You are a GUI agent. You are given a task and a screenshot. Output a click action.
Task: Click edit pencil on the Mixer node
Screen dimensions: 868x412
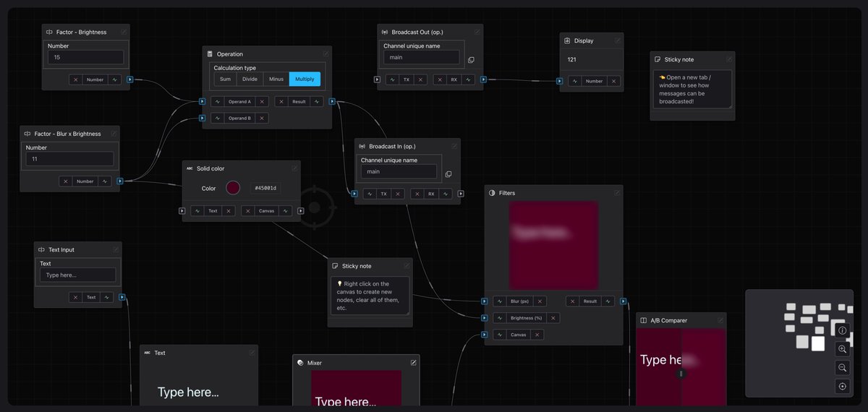[x=414, y=363]
